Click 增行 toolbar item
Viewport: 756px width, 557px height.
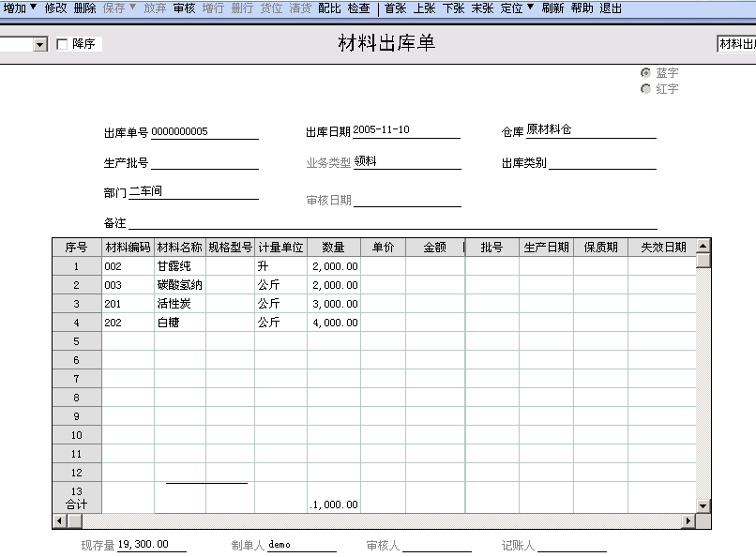click(x=213, y=8)
